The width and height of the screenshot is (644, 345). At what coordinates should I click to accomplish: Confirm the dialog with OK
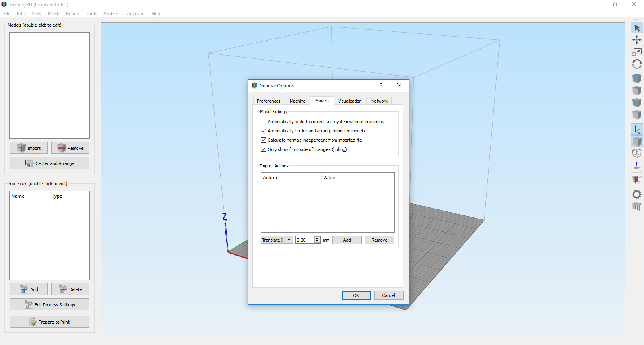point(356,295)
